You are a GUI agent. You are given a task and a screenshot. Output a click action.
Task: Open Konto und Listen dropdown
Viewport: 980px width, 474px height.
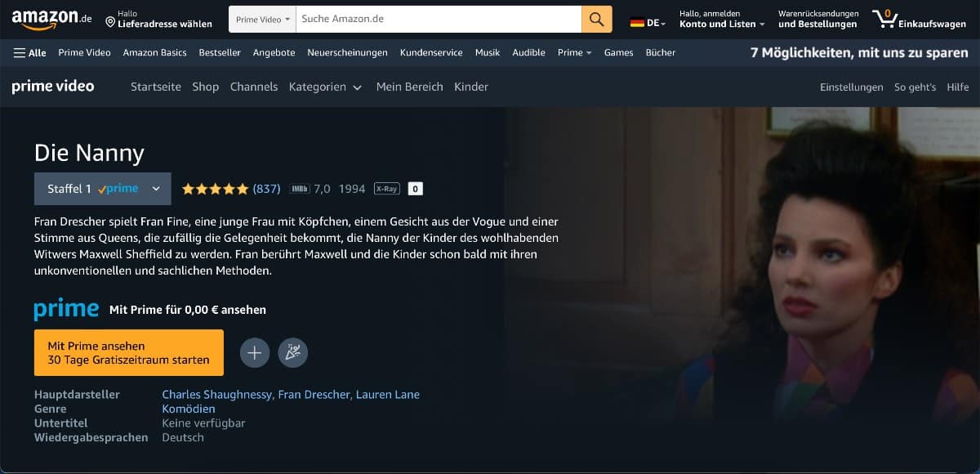point(722,19)
